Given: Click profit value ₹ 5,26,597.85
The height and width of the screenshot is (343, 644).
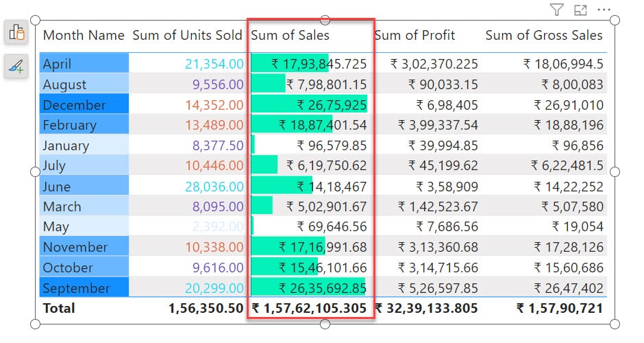Looking at the screenshot, I should pyautogui.click(x=438, y=288).
